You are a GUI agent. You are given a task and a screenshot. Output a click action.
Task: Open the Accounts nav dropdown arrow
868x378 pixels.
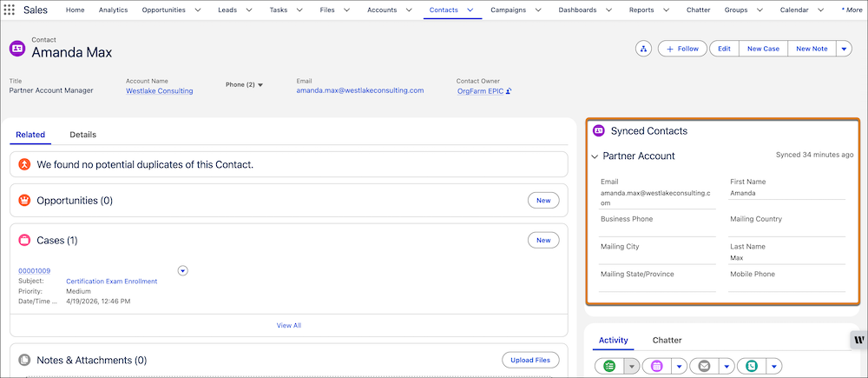[x=409, y=10]
